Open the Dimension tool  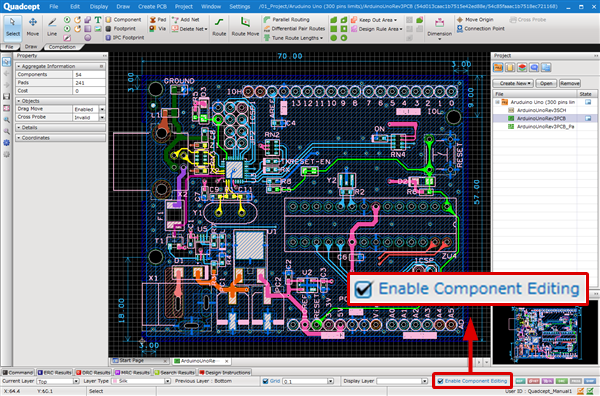click(x=439, y=28)
